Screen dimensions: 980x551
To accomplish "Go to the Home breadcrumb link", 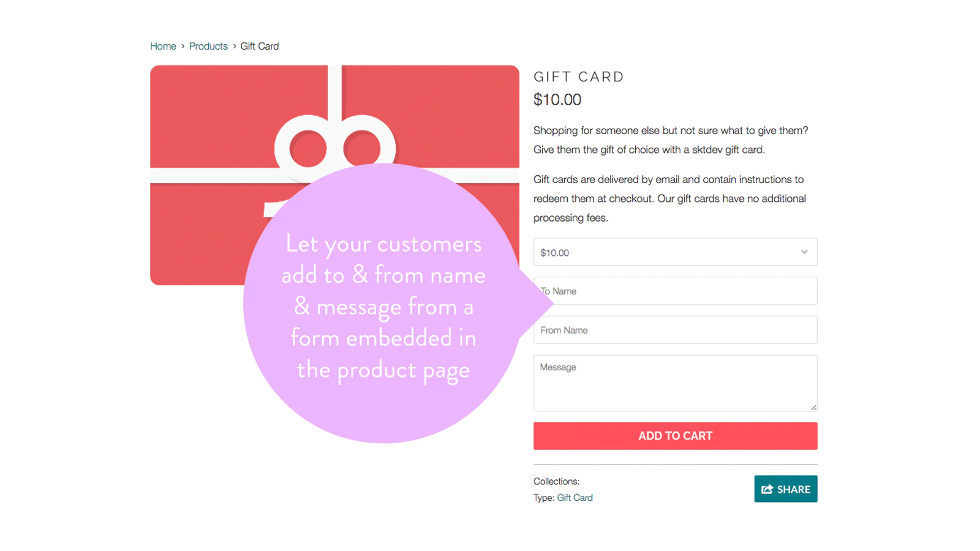I will coord(163,46).
